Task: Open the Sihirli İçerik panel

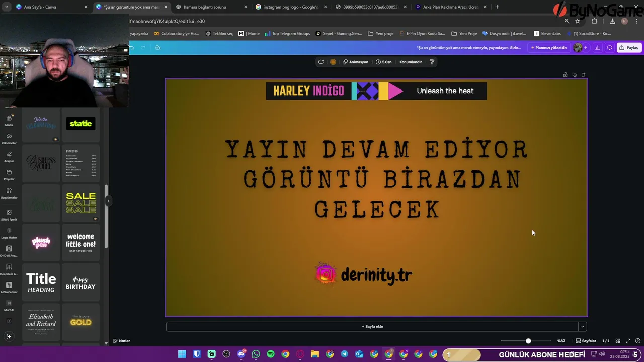Action: [x=9, y=215]
